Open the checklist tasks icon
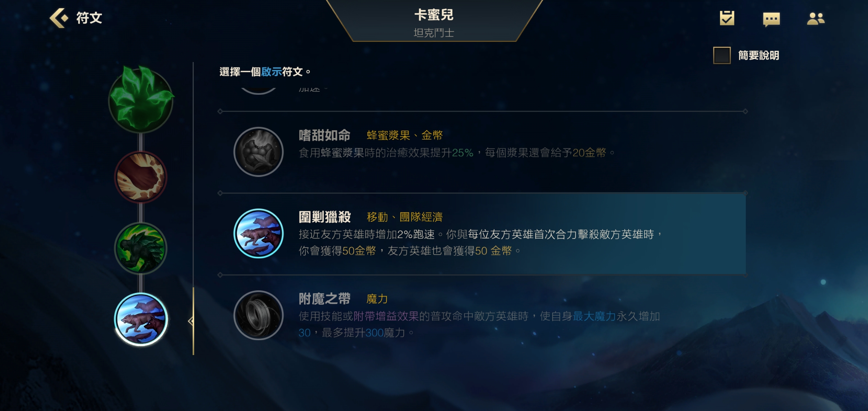Image resolution: width=868 pixels, height=411 pixels. click(x=727, y=18)
